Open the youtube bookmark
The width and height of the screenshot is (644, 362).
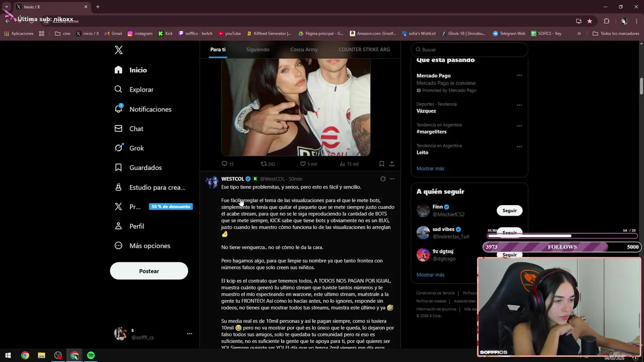229,34
